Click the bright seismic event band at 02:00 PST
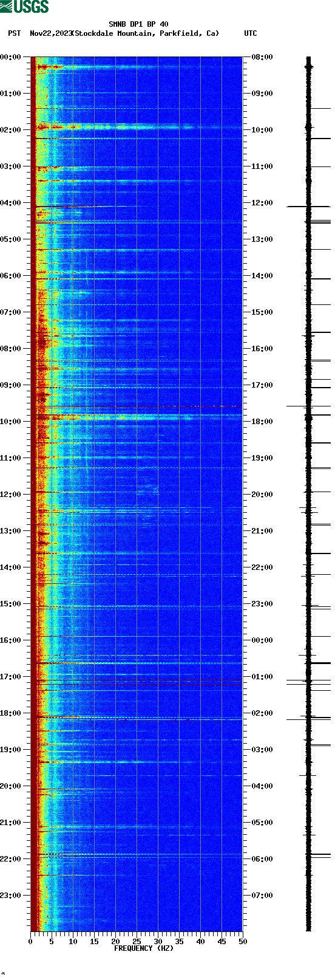 [x=137, y=127]
